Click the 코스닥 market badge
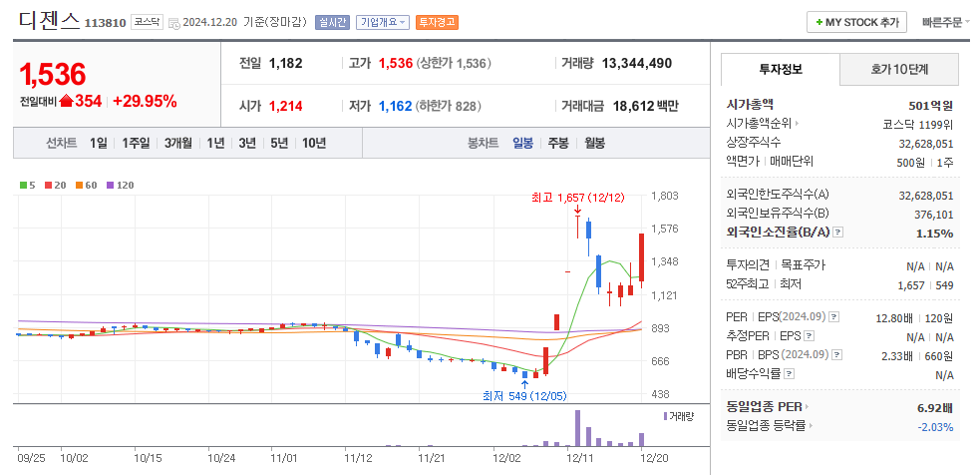The height and width of the screenshot is (475, 980). point(148,23)
